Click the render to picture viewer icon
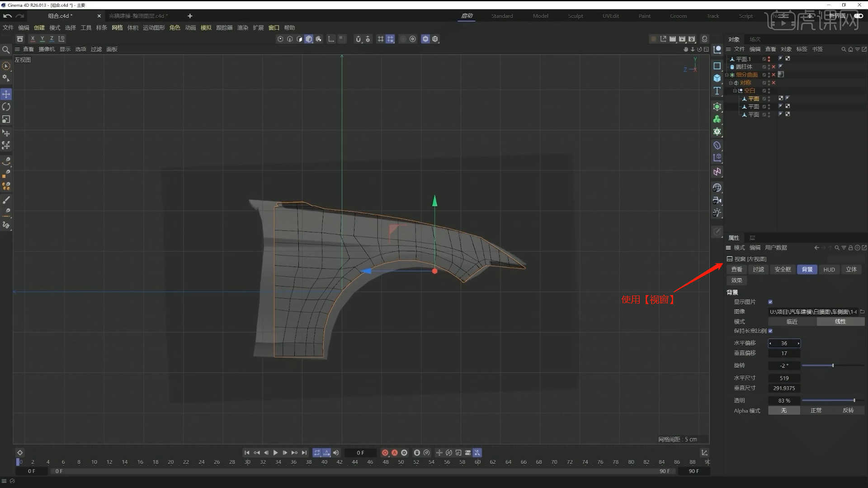This screenshot has width=868, height=488. (x=682, y=39)
